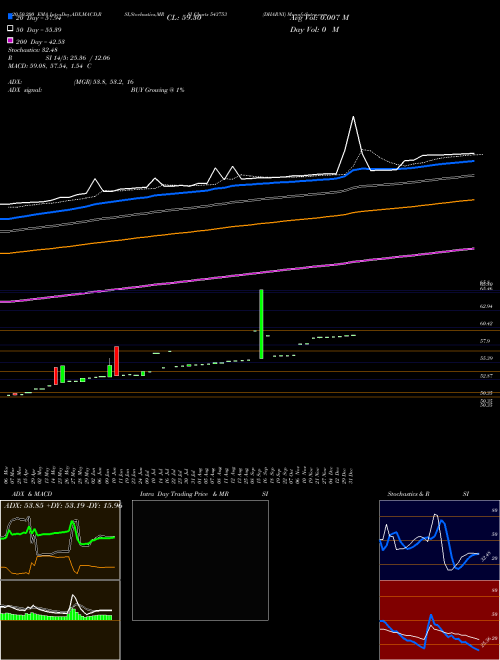Click the tall green candlestick in price chart

(261, 324)
